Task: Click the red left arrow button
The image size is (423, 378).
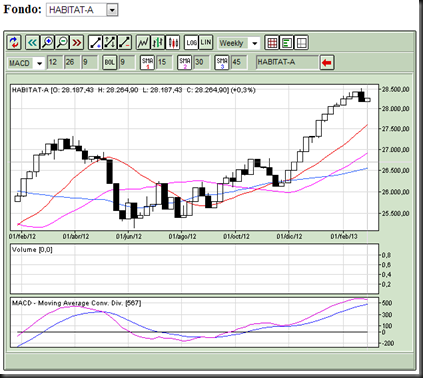Action: pyautogui.click(x=327, y=62)
